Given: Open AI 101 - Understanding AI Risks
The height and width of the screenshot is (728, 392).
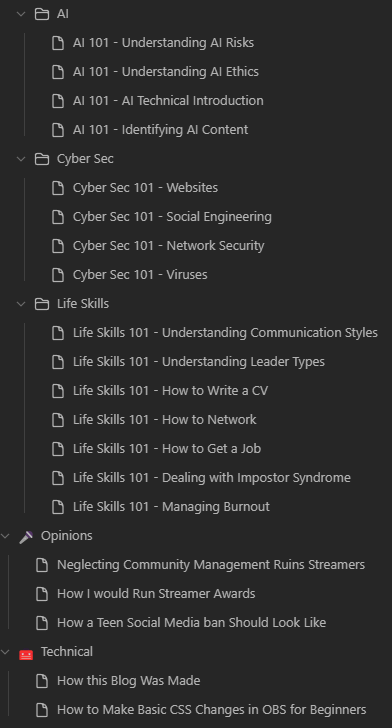Looking at the screenshot, I should pos(163,43).
